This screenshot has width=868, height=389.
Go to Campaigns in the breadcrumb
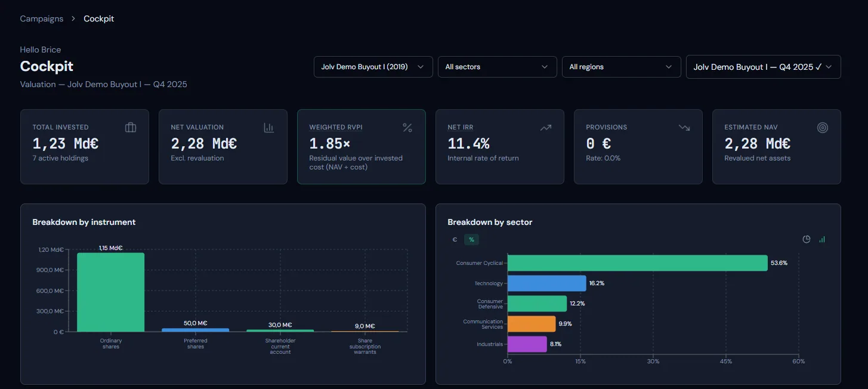(x=41, y=18)
